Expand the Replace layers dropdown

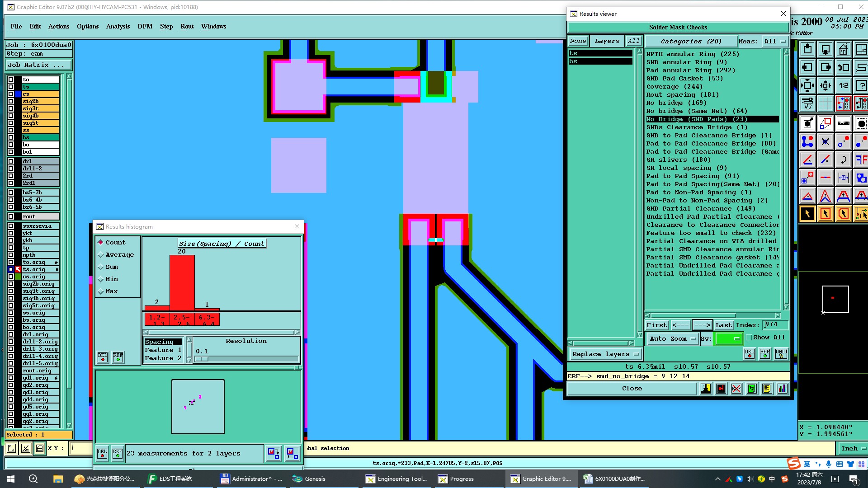[605, 354]
